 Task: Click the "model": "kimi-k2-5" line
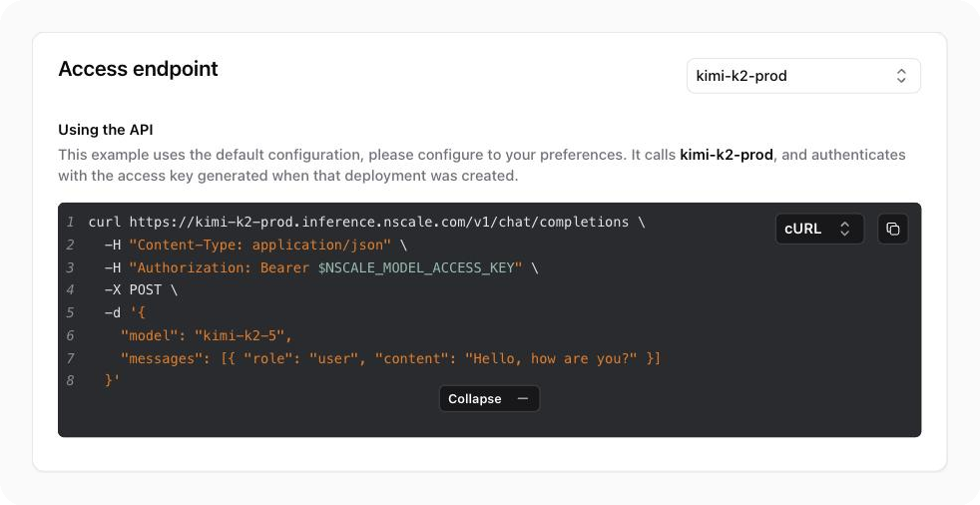(x=207, y=336)
